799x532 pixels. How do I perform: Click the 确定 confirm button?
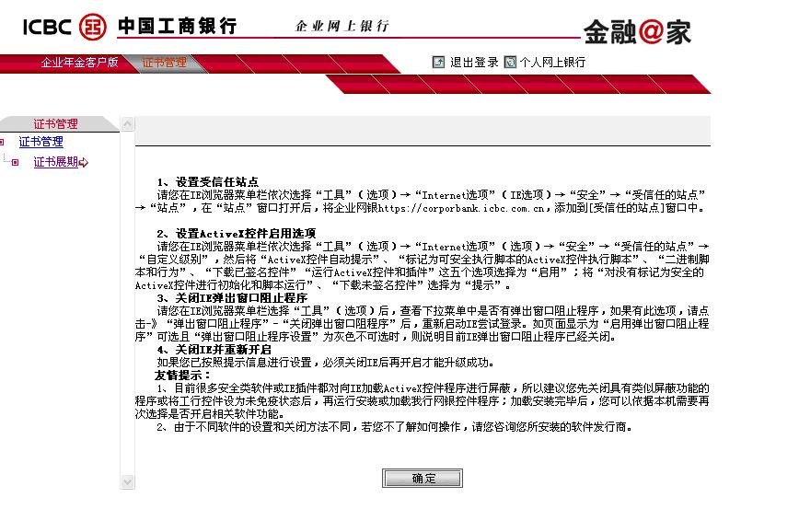[423, 478]
